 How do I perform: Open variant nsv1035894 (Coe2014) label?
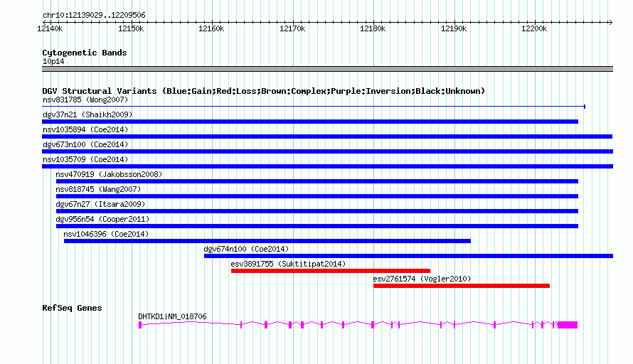(x=85, y=129)
